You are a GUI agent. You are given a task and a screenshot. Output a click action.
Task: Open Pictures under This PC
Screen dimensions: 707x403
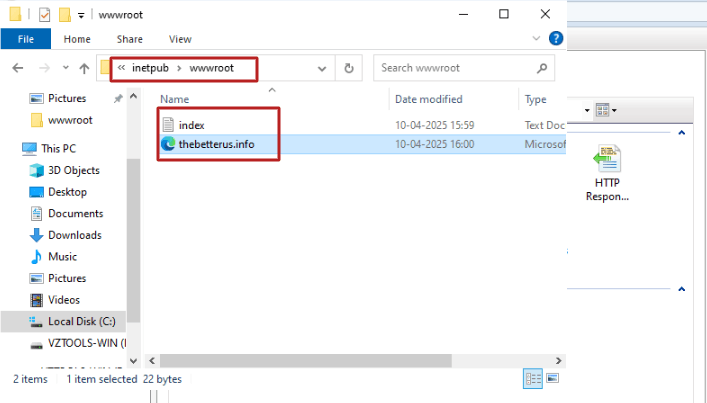[67, 279]
